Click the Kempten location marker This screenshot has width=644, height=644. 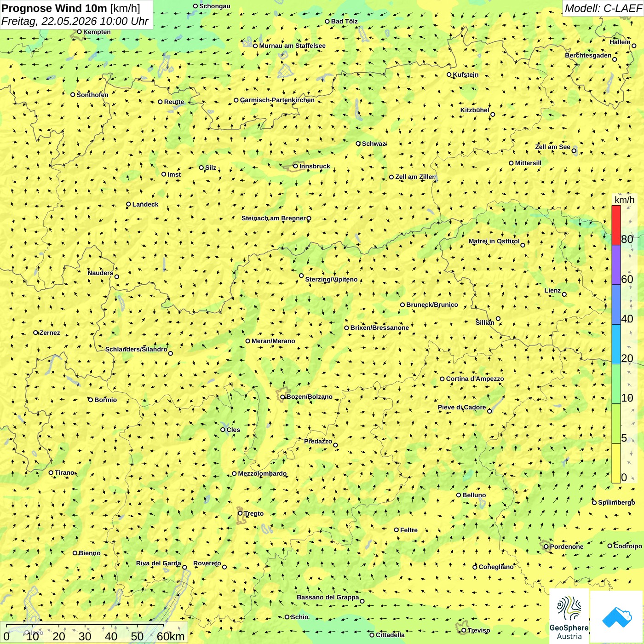click(x=79, y=32)
